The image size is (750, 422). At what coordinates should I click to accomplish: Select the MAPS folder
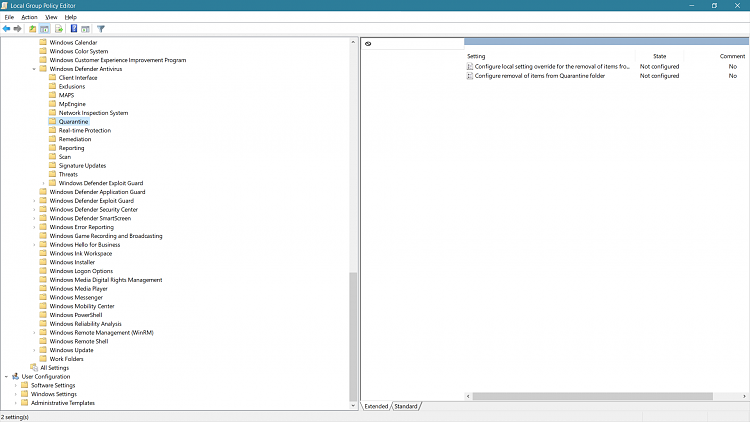click(x=66, y=95)
